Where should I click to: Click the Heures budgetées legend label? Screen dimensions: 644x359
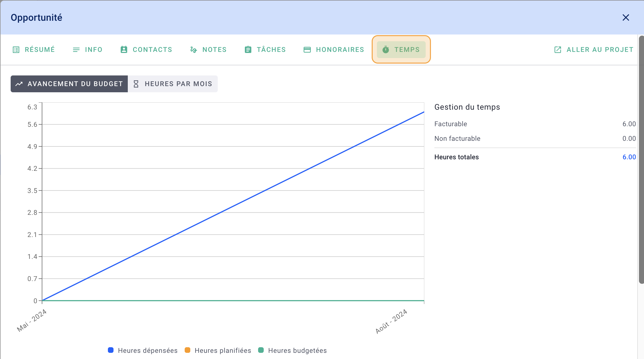coord(297,351)
